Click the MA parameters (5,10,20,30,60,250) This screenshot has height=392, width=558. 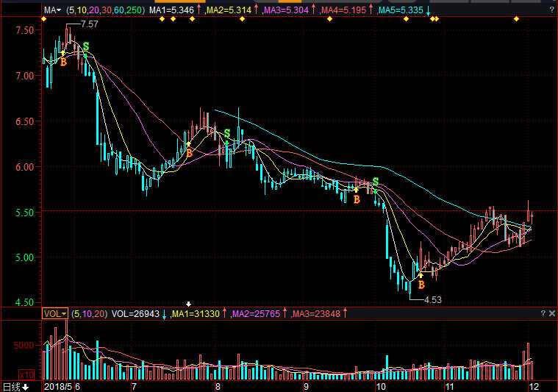click(106, 10)
